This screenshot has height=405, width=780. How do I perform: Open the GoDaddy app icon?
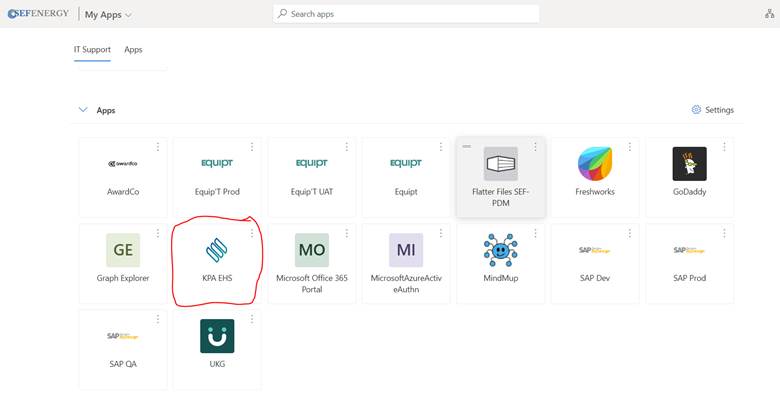(x=689, y=164)
